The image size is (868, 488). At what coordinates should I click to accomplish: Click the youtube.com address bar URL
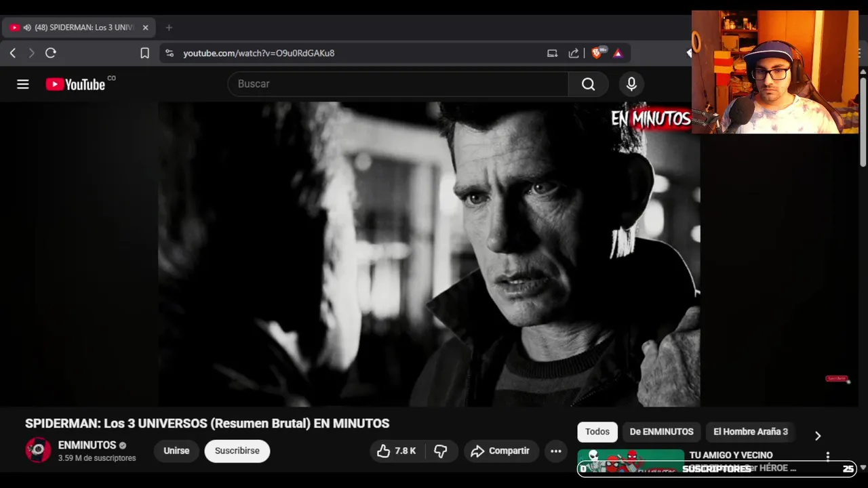[258, 53]
